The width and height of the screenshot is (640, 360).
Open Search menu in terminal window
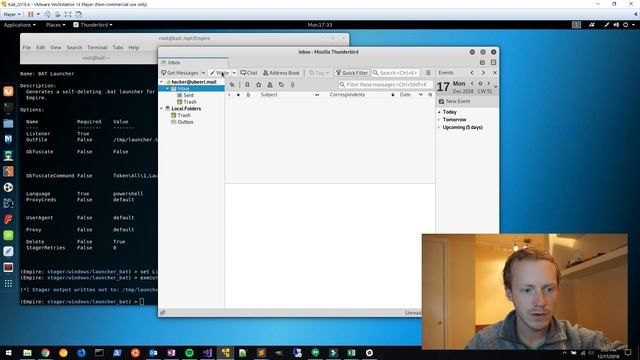74,47
